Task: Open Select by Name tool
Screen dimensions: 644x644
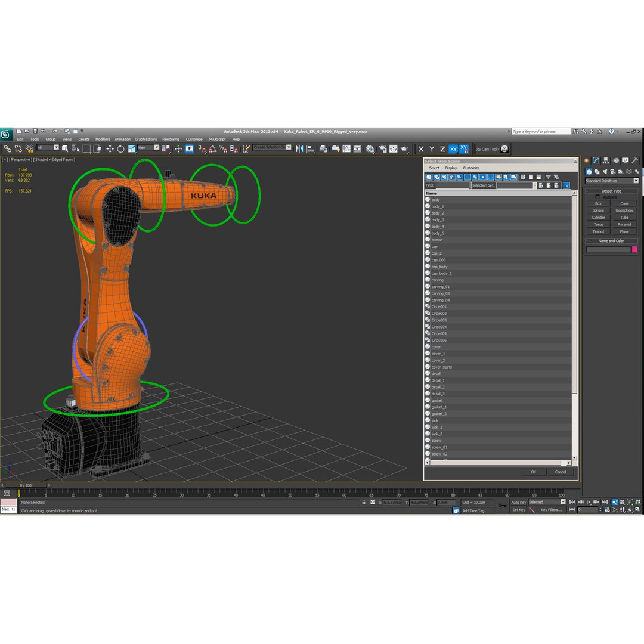Action: tap(76, 149)
